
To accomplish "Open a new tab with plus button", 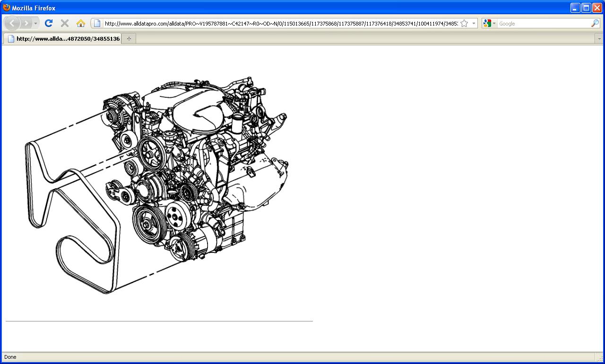I will pyautogui.click(x=129, y=39).
